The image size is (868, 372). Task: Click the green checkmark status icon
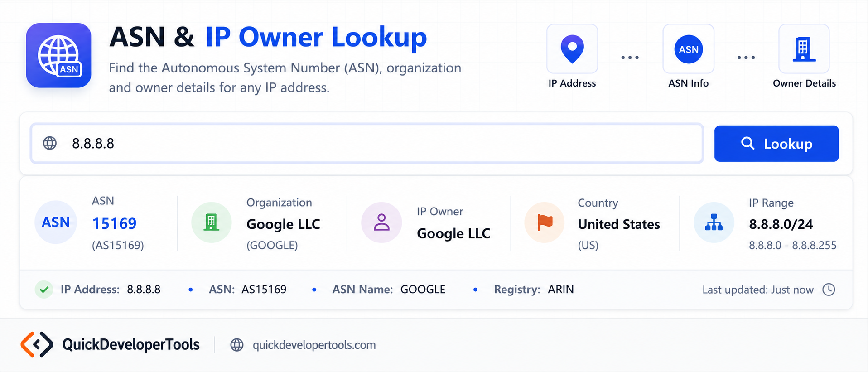44,290
